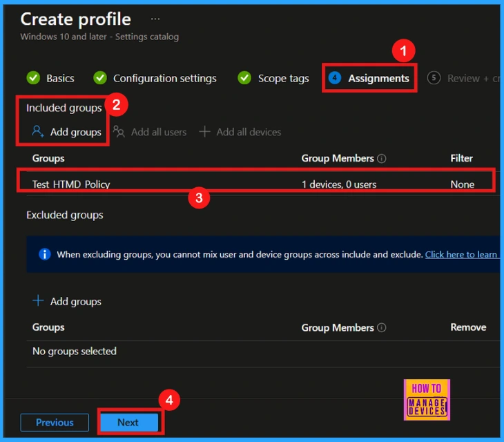Click the 'Windows 10 and later - Settings catalog' subtitle
This screenshot has height=442, width=504.
(99, 37)
